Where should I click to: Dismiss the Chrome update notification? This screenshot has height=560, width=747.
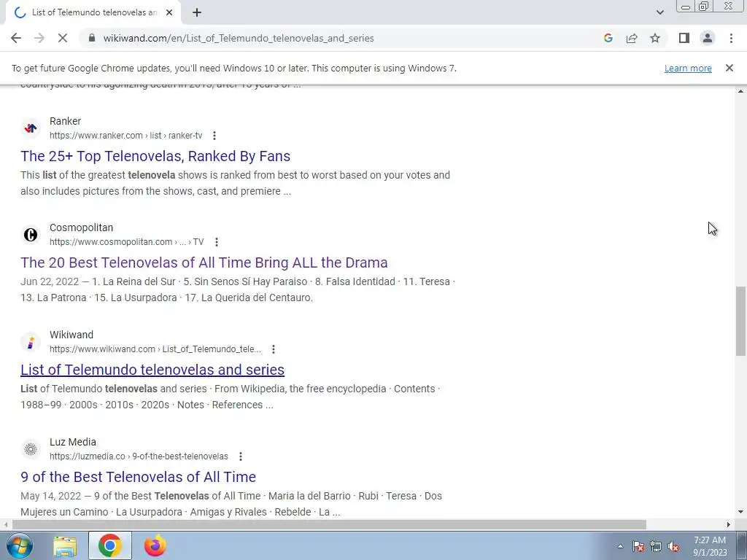pyautogui.click(x=729, y=68)
